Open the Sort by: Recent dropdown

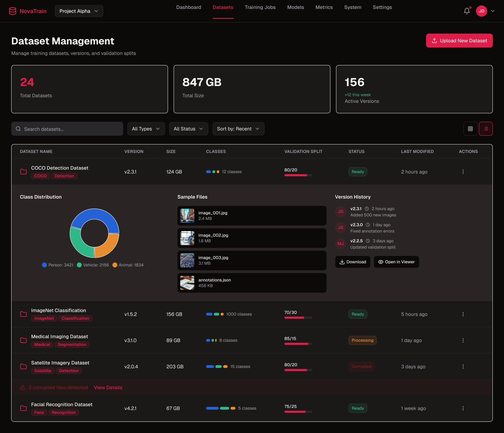click(238, 129)
